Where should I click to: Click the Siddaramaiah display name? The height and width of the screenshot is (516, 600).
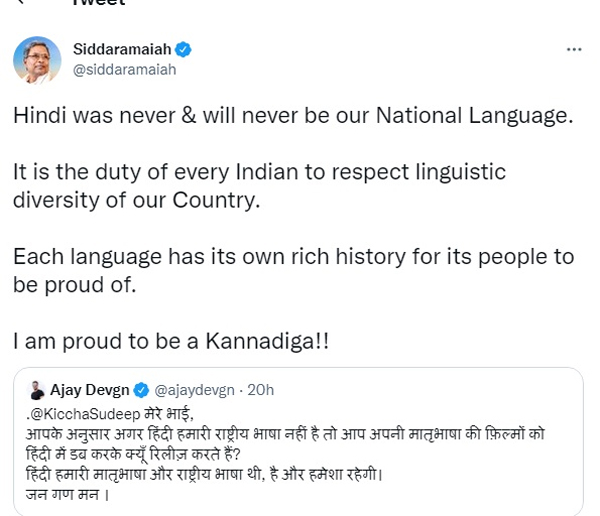point(121,49)
